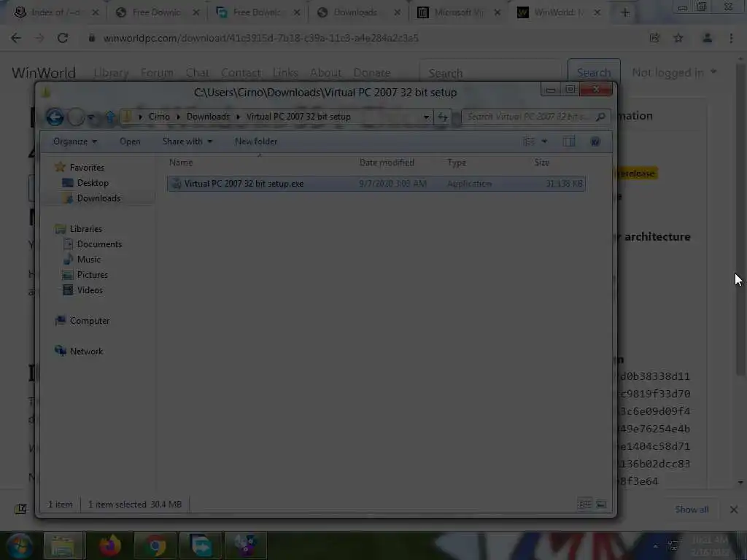Click the change view icon
Screen dimensions: 747x560
coord(529,141)
